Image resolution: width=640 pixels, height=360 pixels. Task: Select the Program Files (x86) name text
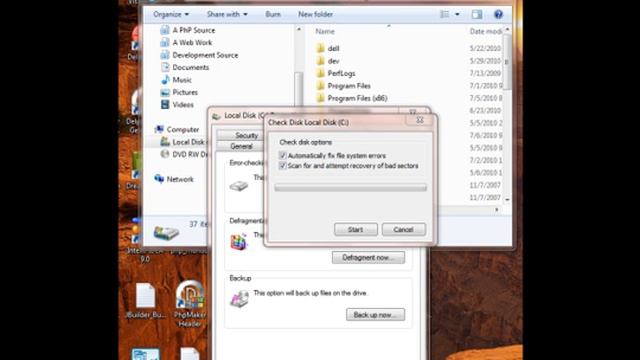point(357,98)
